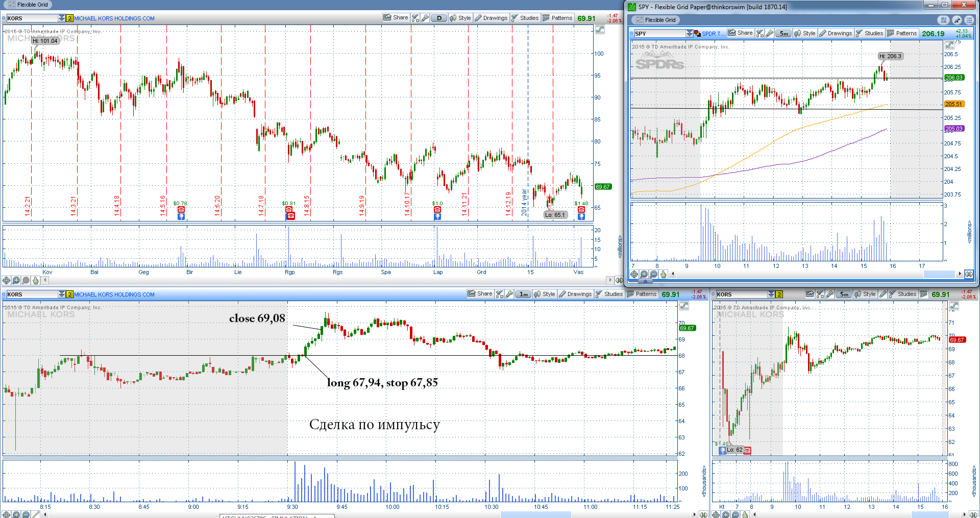Select crosshair tool under SPY chart
Viewport: 980px width, 518px height.
[634, 274]
